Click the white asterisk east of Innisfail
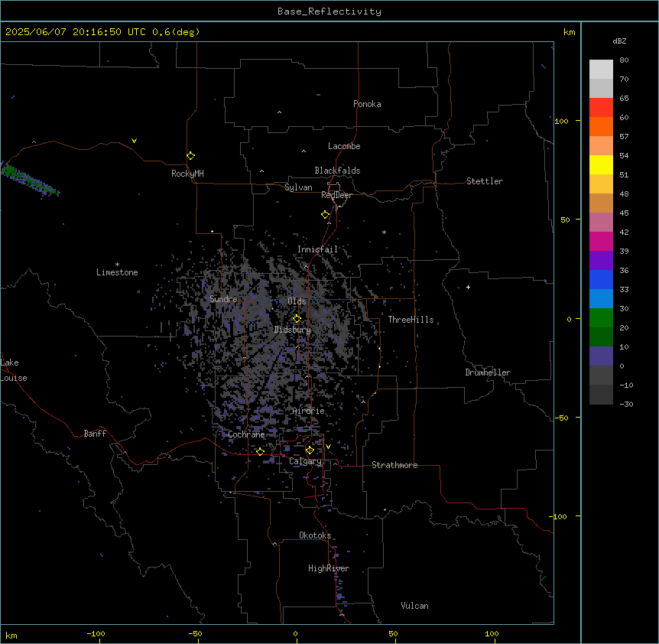The width and height of the screenshot is (659, 644). [x=384, y=232]
